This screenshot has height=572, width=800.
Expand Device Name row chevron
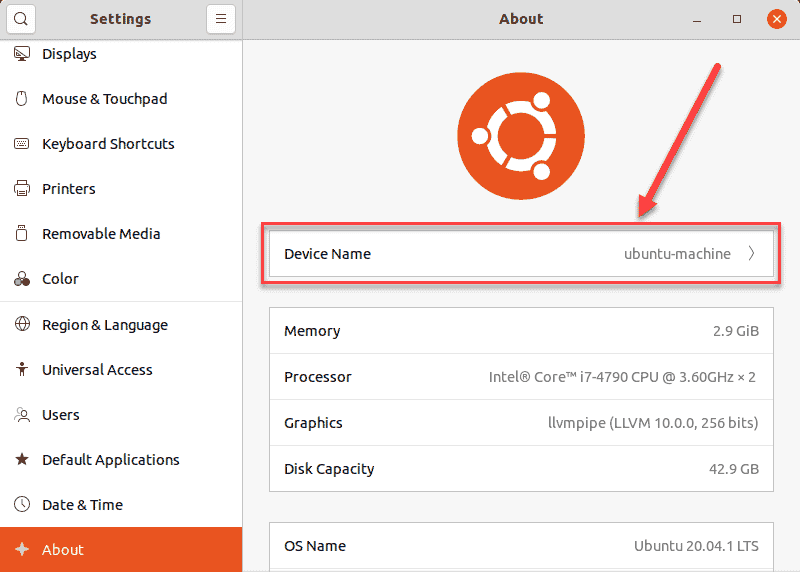pyautogui.click(x=752, y=253)
